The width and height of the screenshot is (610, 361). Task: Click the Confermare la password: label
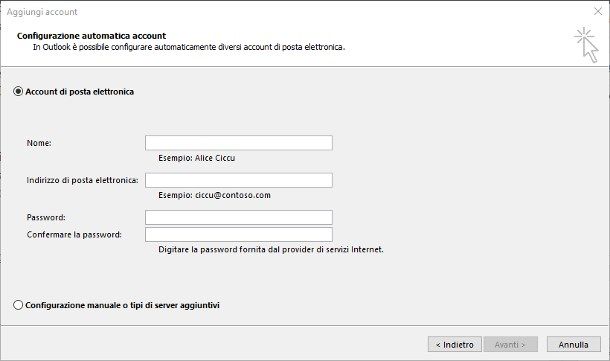(x=74, y=235)
